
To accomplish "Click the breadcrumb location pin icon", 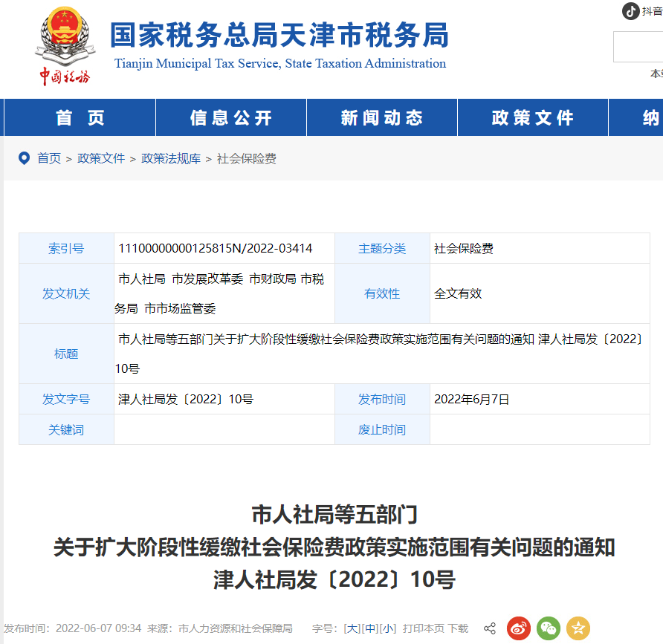I will (x=25, y=157).
